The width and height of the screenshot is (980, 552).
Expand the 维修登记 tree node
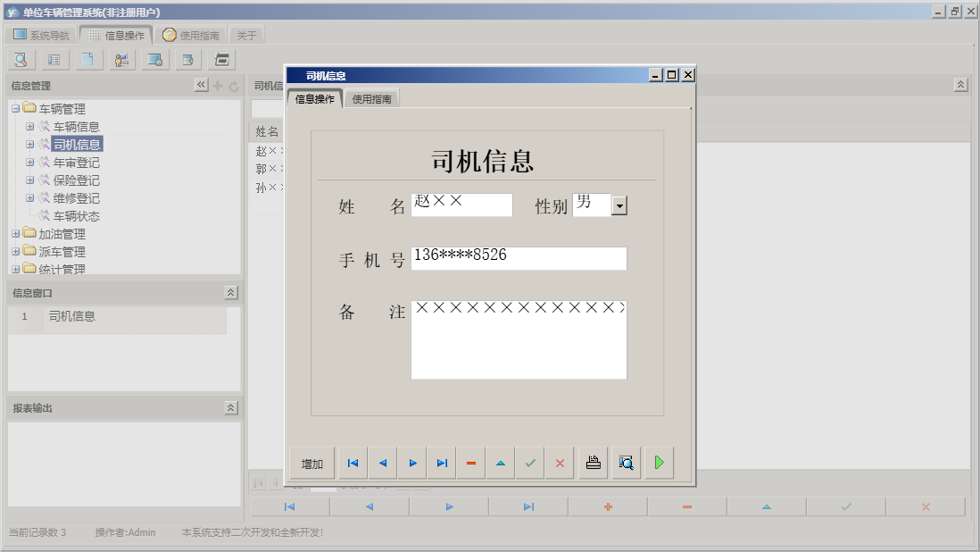[x=29, y=198]
